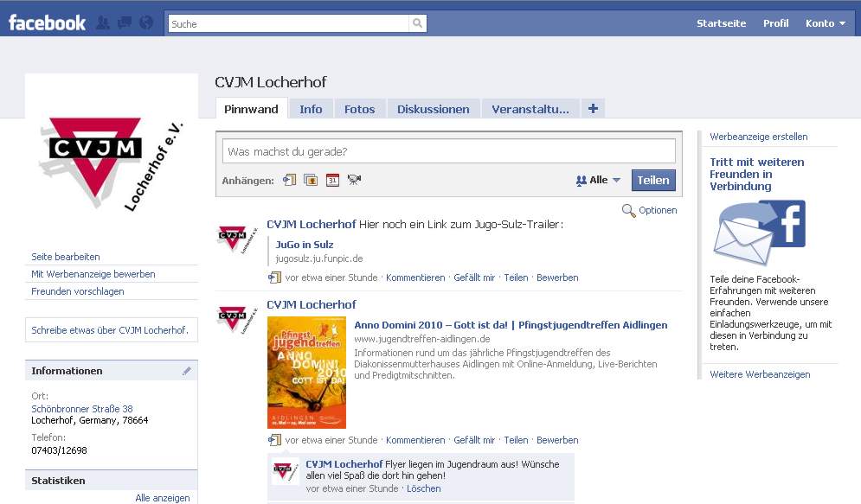Open the notifications globe icon
861x504 pixels.
[146, 22]
